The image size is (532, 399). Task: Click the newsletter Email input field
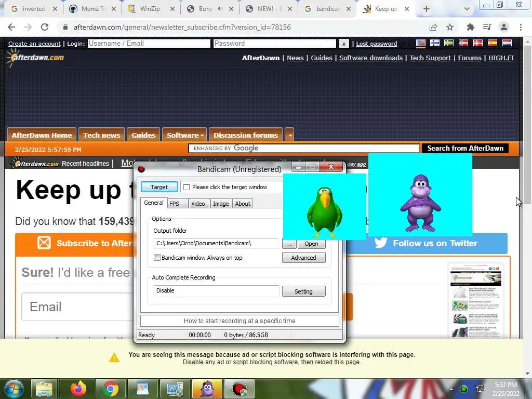tap(78, 307)
